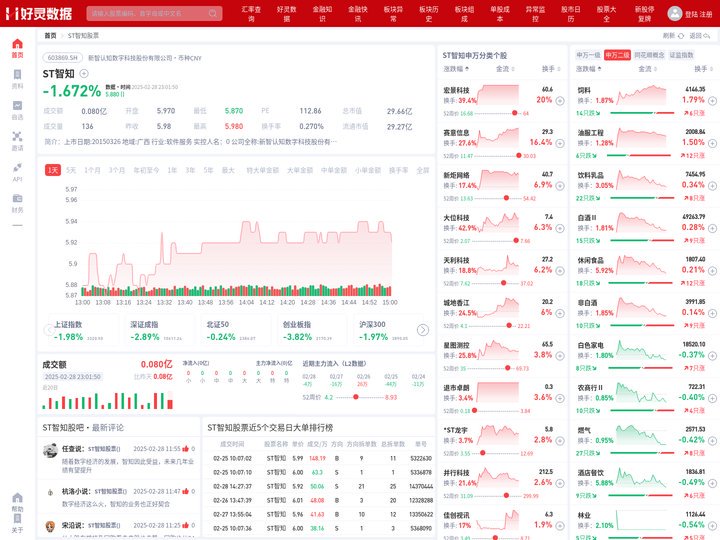Screen dimensions: 720x540
Task: Sort sectors list by 涨跌幅
Action: click(x=589, y=69)
